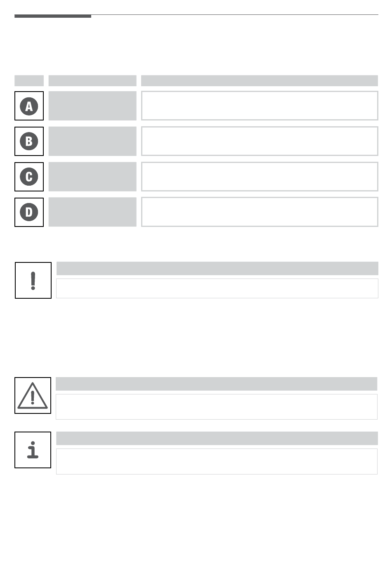Select the white description box in row D
The width and height of the screenshot is (392, 583).
click(x=260, y=212)
